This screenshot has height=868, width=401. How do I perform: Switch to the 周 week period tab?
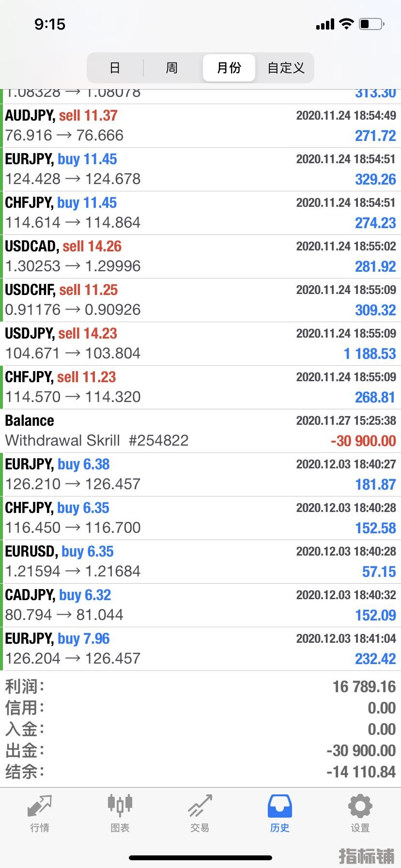[x=172, y=68]
